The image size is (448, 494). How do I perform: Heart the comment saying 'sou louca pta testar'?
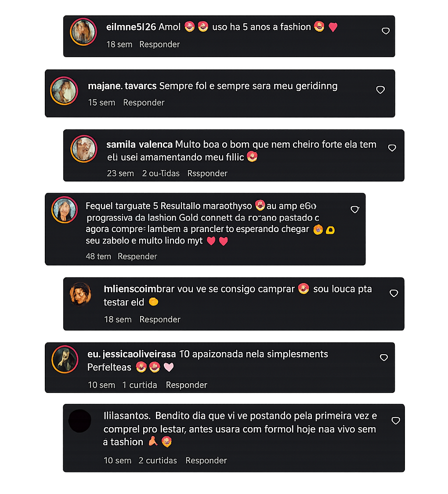click(x=394, y=293)
